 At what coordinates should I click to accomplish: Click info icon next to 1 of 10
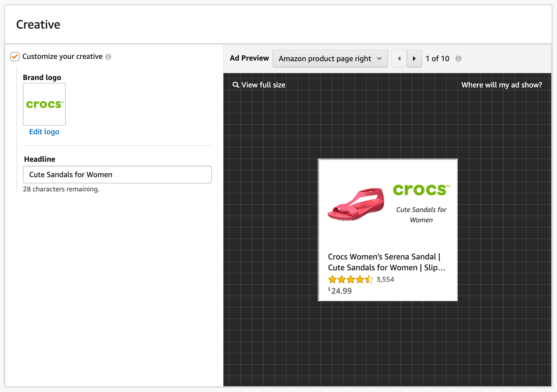click(x=458, y=59)
